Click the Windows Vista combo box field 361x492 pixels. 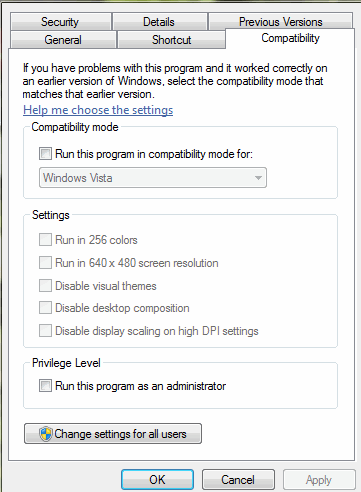coord(153,178)
